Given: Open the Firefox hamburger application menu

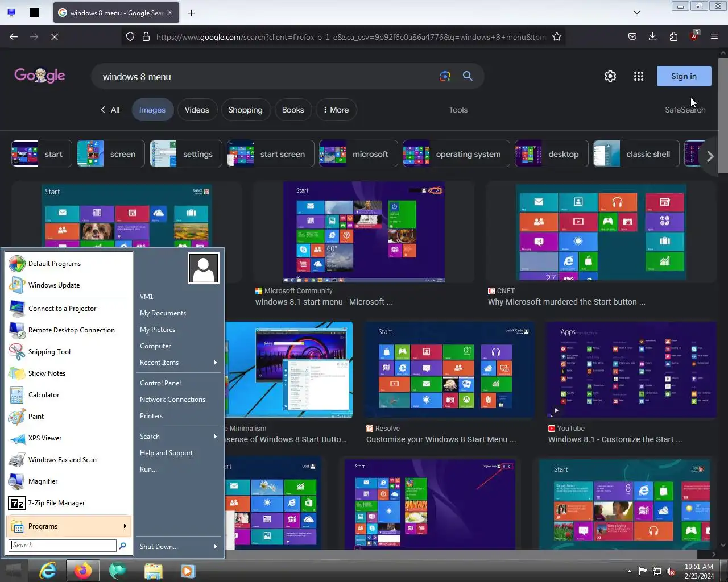Looking at the screenshot, I should click(x=714, y=36).
